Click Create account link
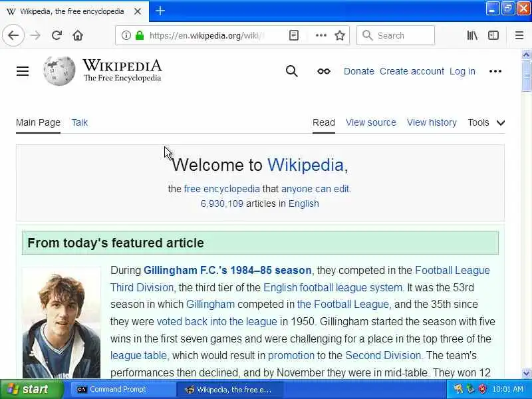Screen dimensions: 532x399 coord(412,71)
